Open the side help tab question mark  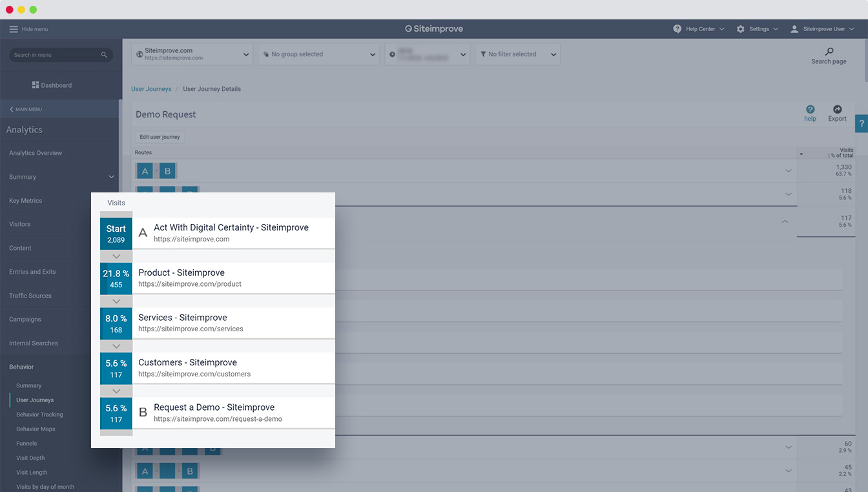coord(862,123)
